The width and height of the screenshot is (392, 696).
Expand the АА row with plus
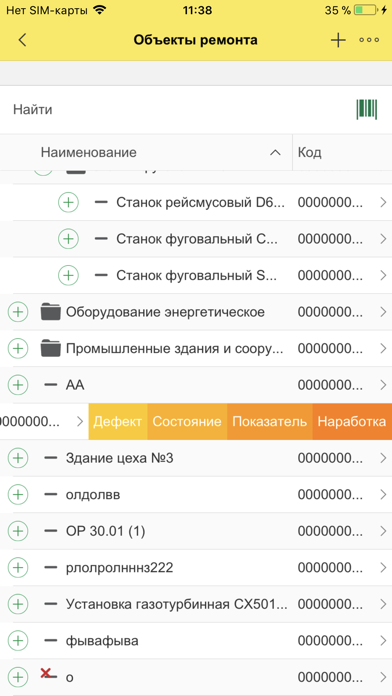pos(18,384)
